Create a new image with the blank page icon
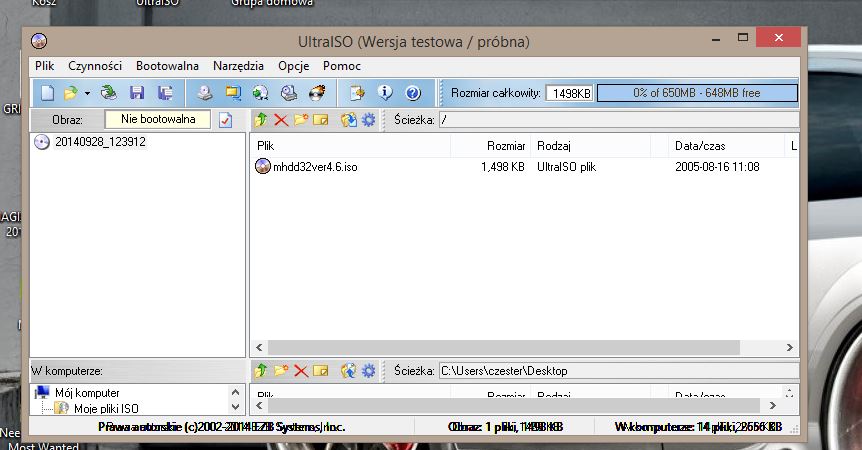 [47, 93]
